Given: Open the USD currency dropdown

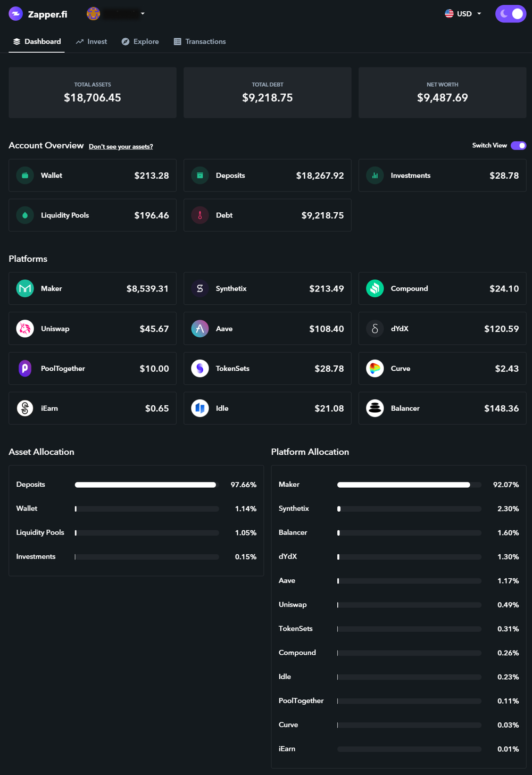Looking at the screenshot, I should click(463, 14).
